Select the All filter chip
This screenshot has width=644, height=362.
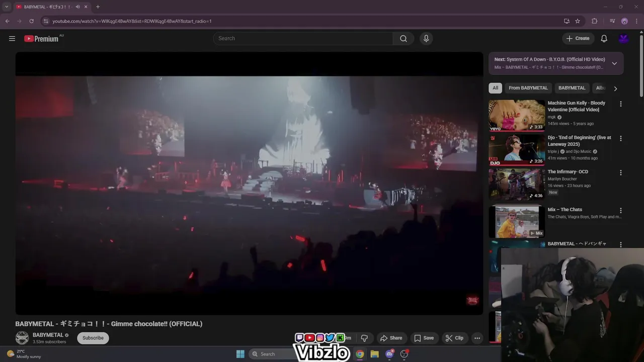pyautogui.click(x=495, y=88)
